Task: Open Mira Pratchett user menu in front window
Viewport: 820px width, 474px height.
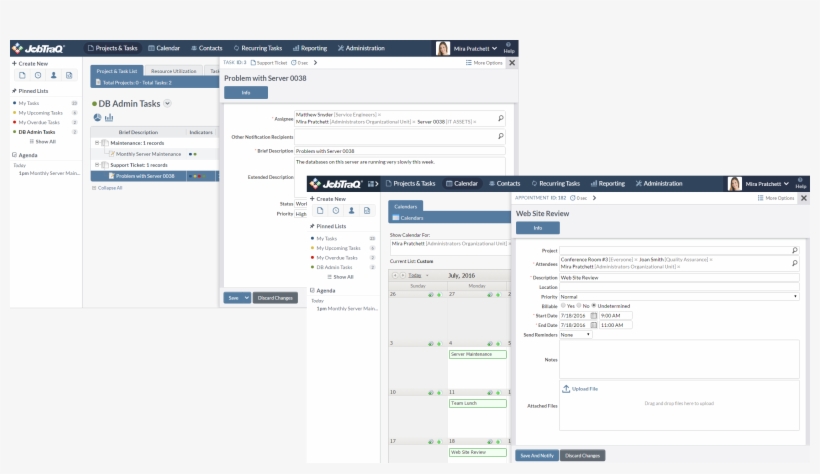Action: click(767, 184)
